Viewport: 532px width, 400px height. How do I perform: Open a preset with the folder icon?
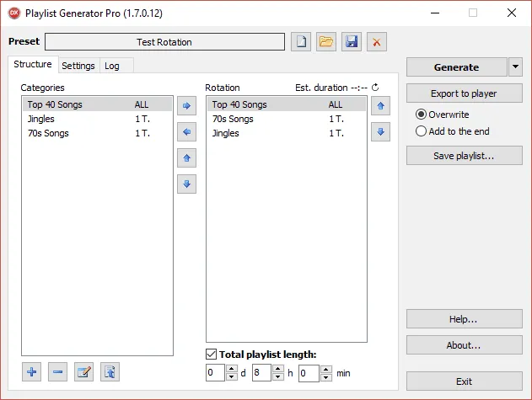click(x=326, y=42)
